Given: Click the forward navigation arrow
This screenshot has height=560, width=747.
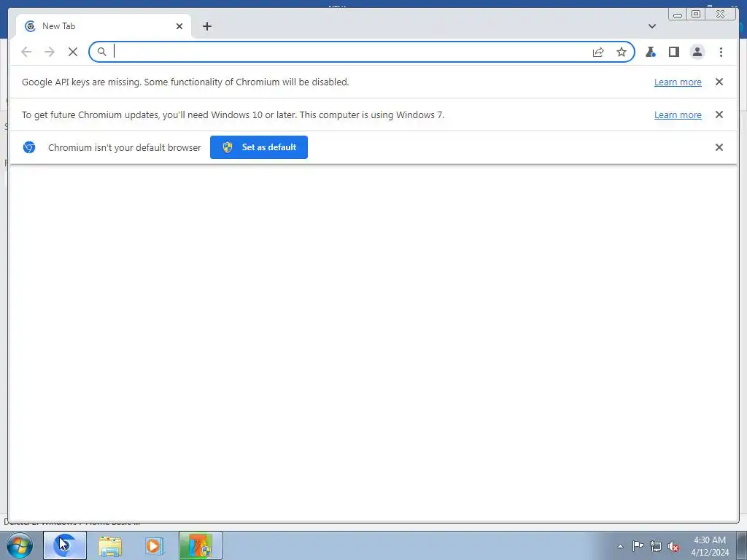Looking at the screenshot, I should click(50, 52).
